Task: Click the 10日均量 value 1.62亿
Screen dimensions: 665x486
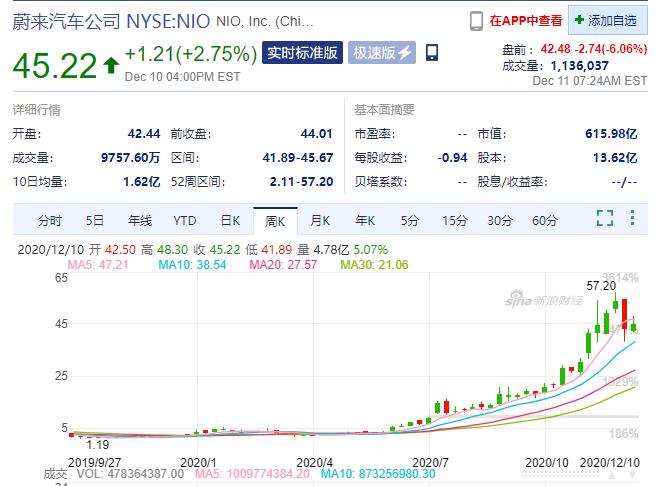Action: pyautogui.click(x=142, y=182)
